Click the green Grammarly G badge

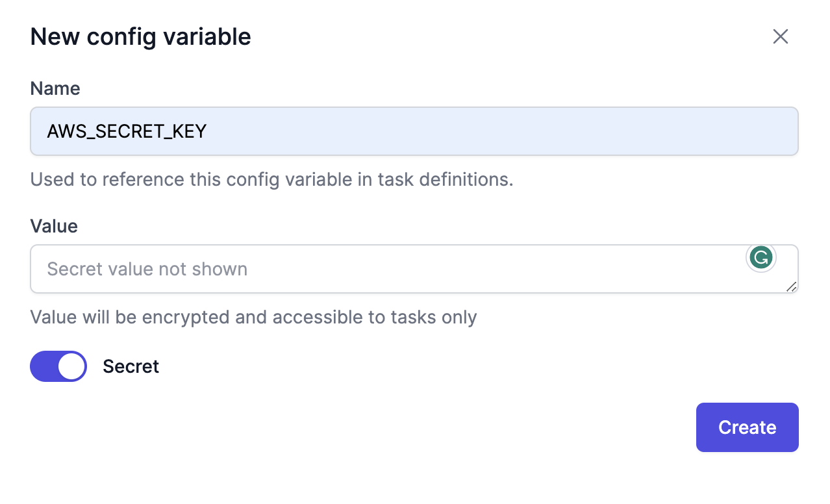click(761, 258)
